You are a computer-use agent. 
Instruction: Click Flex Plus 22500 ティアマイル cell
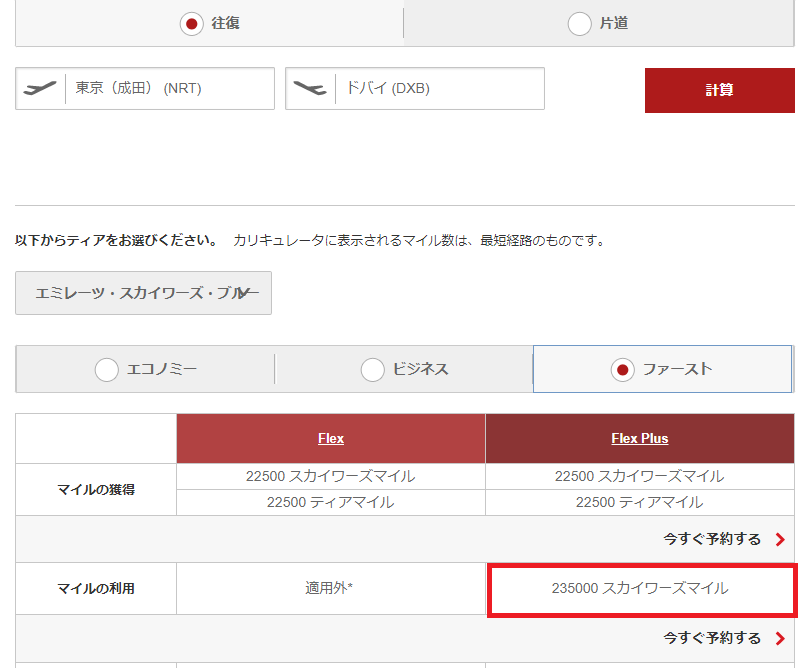[x=640, y=502]
